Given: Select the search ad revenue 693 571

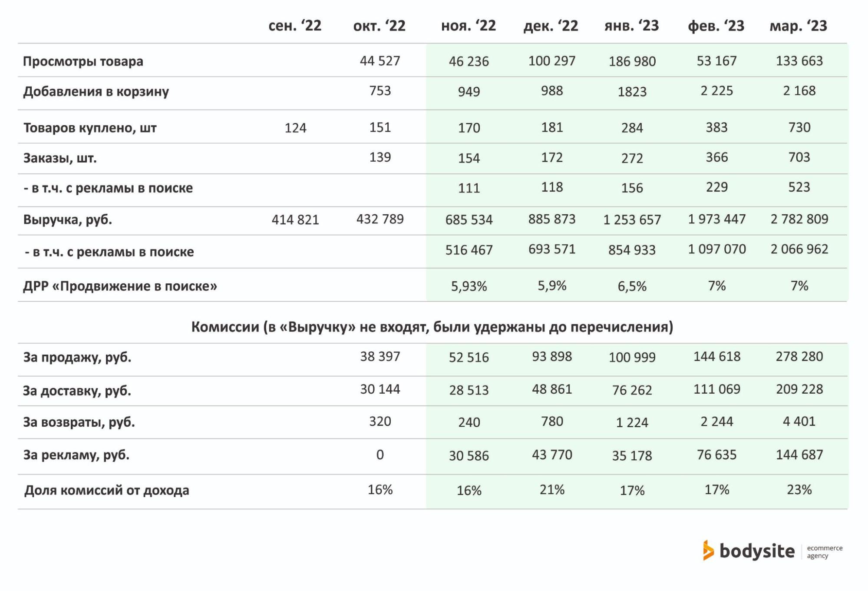Looking at the screenshot, I should click(551, 249).
